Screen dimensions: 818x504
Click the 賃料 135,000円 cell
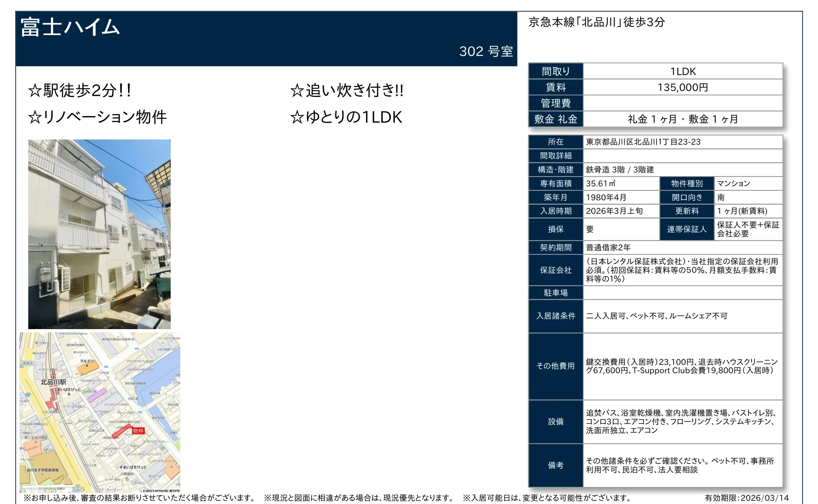click(x=682, y=87)
